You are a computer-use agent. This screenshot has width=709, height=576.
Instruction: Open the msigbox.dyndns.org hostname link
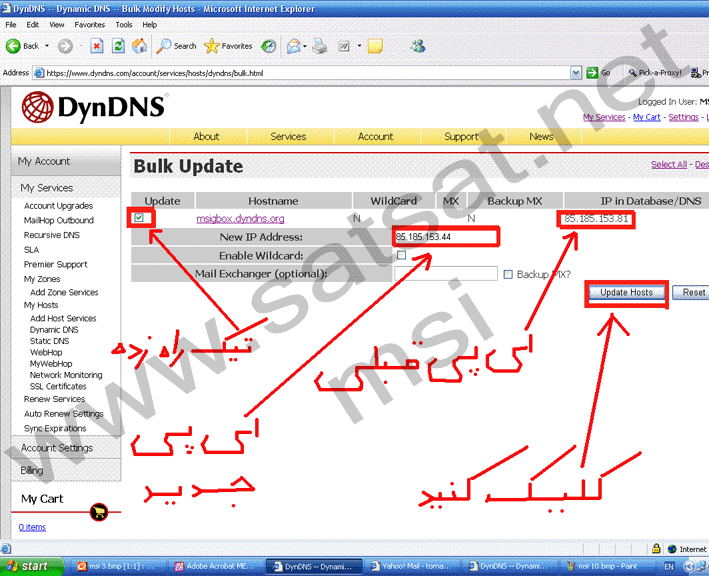(x=240, y=219)
